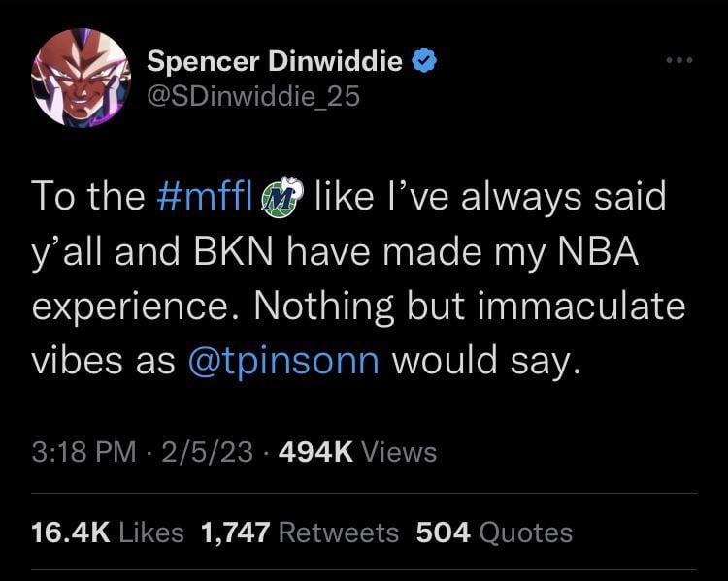This screenshot has width=728, height=581.
Task: Show the 16.4K Likes list
Action: (x=108, y=532)
